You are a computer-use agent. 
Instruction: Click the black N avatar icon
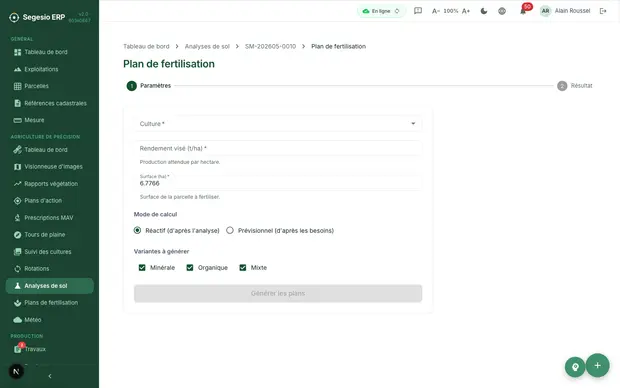(x=16, y=371)
